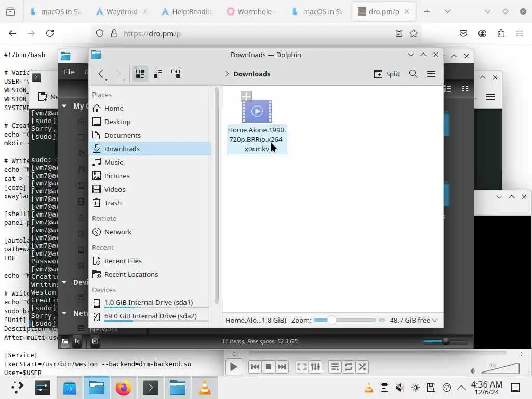The image size is (532, 399).
Task: Open Network under Remote section
Action: tap(151, 232)
